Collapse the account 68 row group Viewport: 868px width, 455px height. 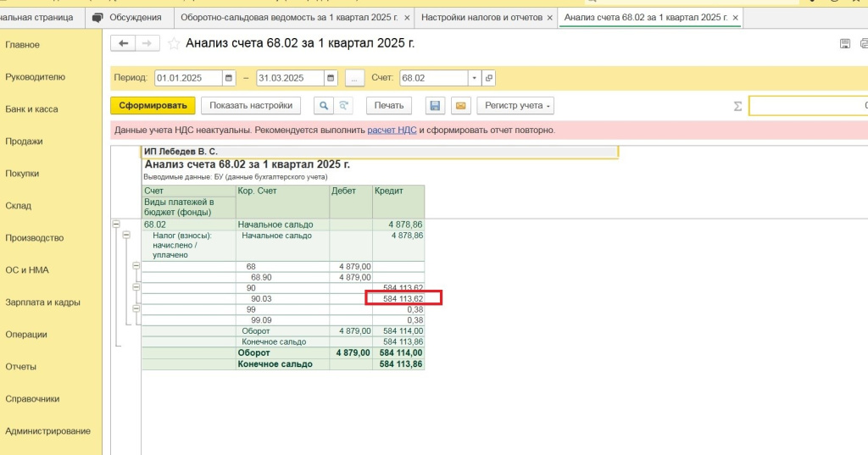pos(136,266)
